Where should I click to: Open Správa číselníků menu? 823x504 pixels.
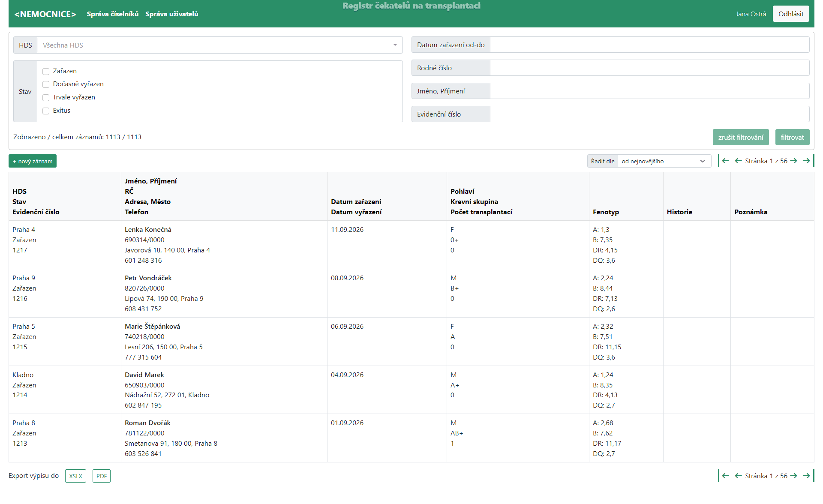(x=113, y=14)
